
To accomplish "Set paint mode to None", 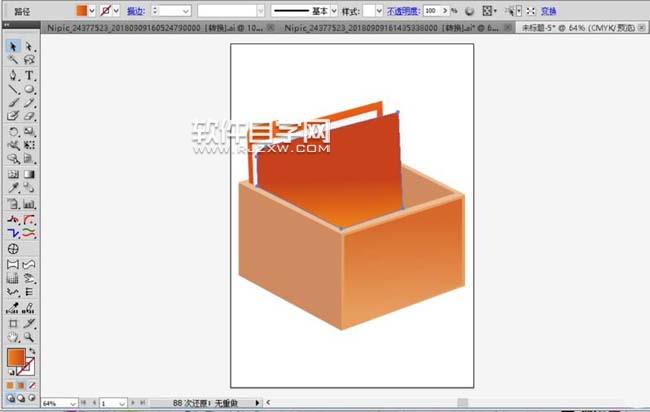I will [32, 385].
